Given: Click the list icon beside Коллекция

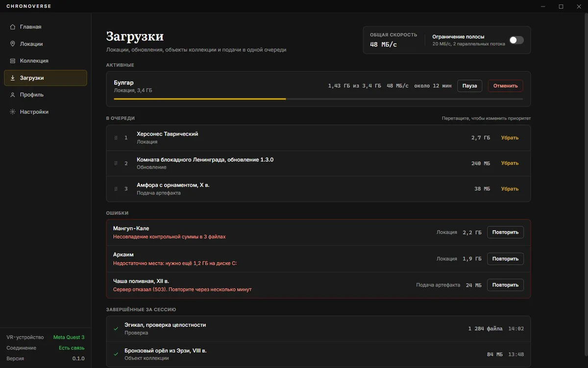Looking at the screenshot, I should 13,61.
